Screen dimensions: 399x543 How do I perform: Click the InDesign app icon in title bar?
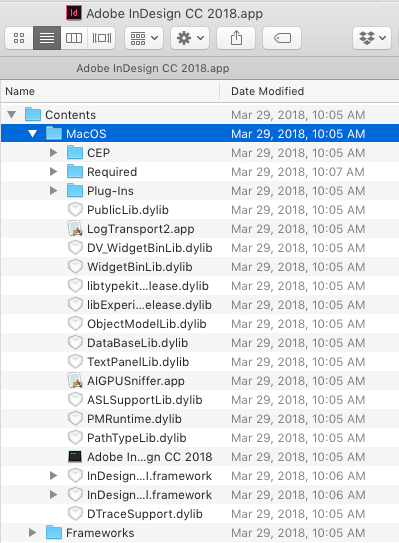pos(74,13)
